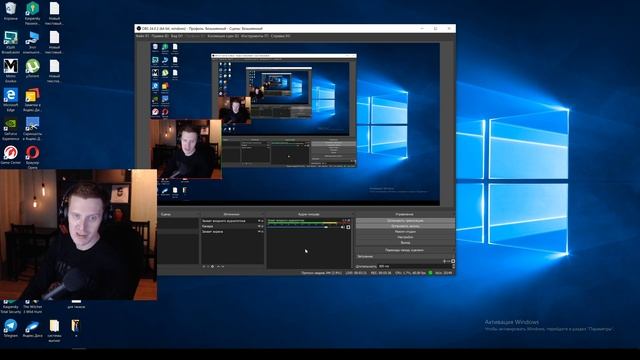Lock the screen capture source
Screen dimensions: 640x360
262,231
